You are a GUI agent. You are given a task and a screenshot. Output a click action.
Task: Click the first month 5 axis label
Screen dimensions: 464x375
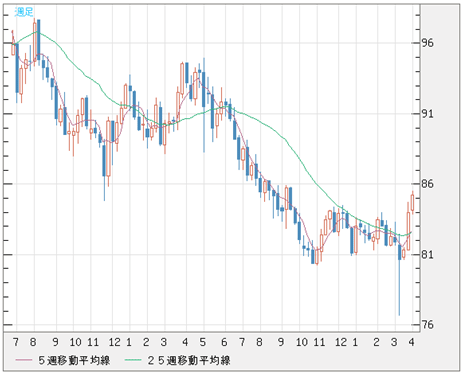203,342
